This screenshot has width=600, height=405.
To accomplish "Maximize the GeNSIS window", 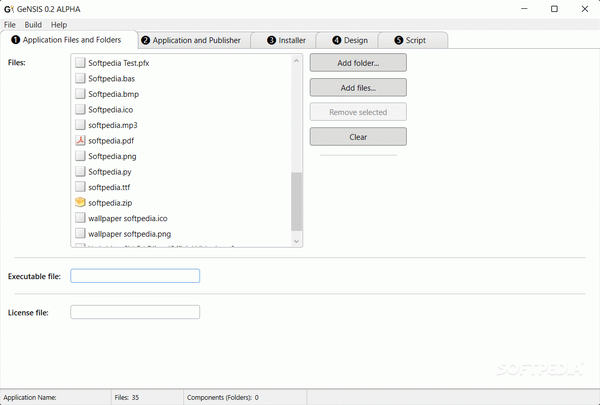I will [554, 9].
